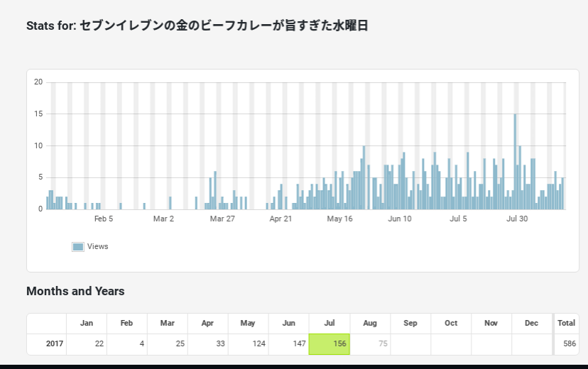Click the Jul column header
The image size is (588, 369).
[x=330, y=324]
